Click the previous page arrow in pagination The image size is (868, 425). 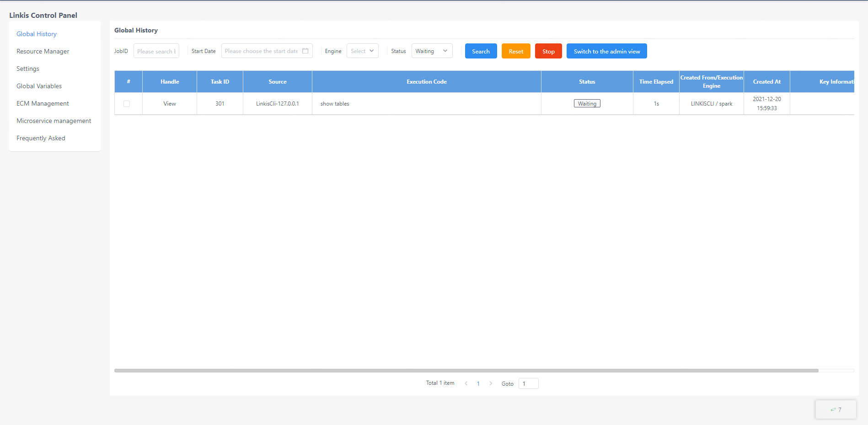click(x=466, y=383)
